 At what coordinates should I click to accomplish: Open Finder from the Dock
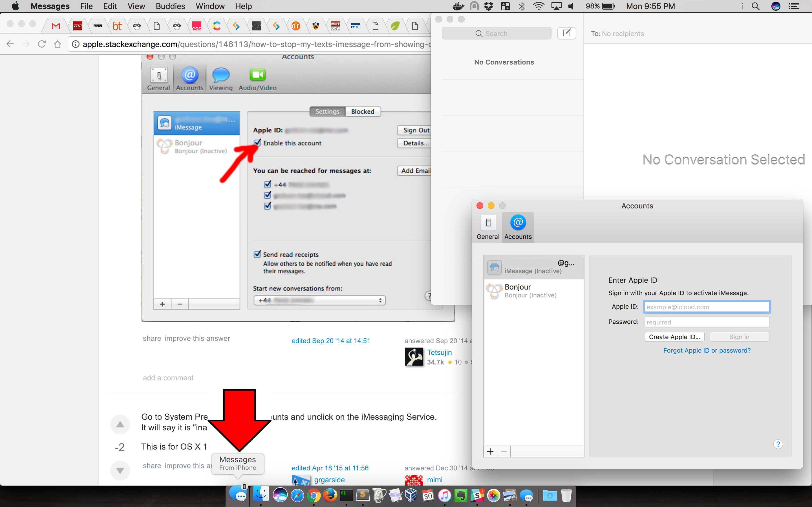[261, 495]
